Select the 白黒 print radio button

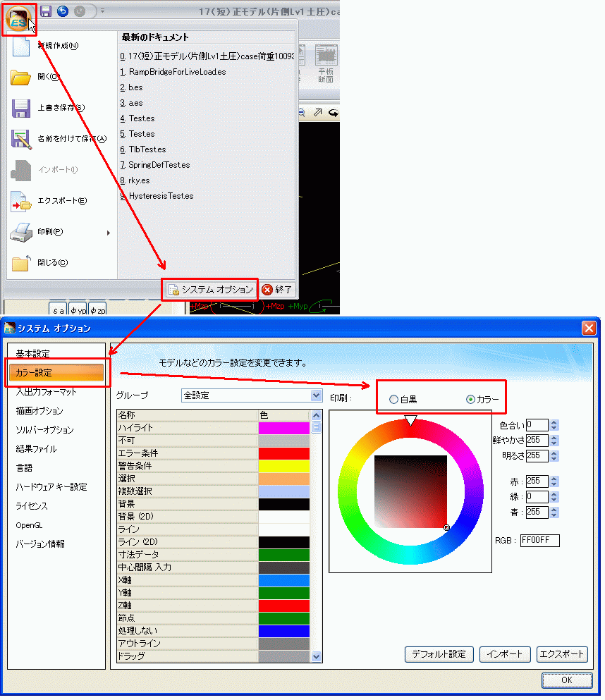coord(393,400)
